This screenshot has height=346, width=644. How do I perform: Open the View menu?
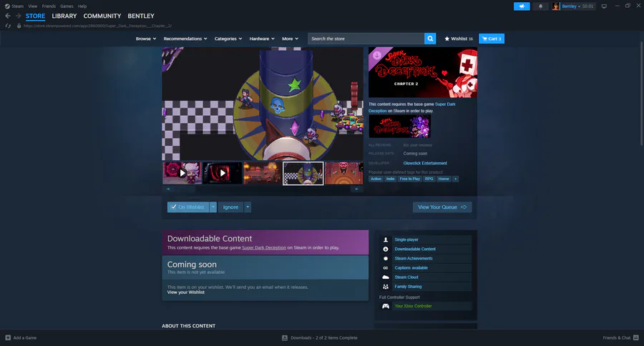(32, 6)
